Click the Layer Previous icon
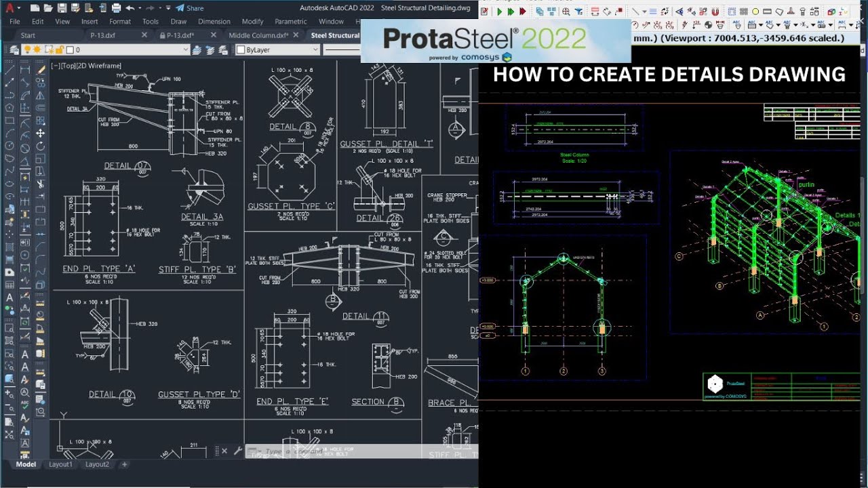The height and width of the screenshot is (488, 868). (210, 50)
